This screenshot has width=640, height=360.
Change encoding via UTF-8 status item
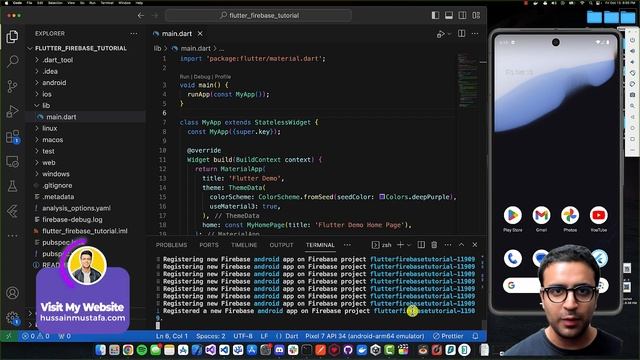[243, 336]
